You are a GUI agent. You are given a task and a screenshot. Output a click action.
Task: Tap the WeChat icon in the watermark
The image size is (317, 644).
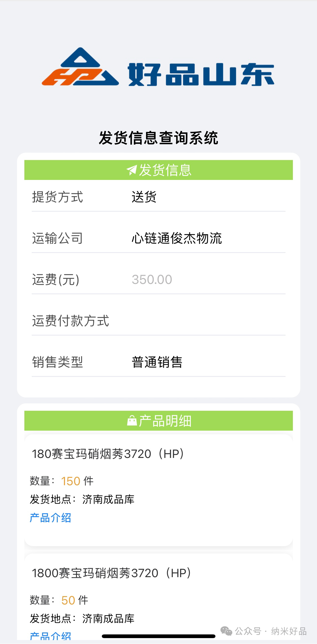[x=226, y=631]
